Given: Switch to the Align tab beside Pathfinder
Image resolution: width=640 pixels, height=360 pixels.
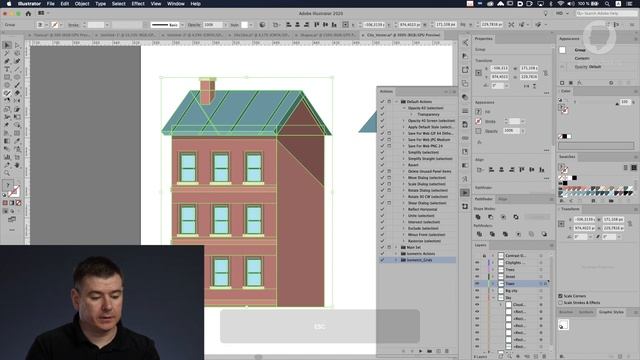Looking at the screenshot, I should 503,199.
